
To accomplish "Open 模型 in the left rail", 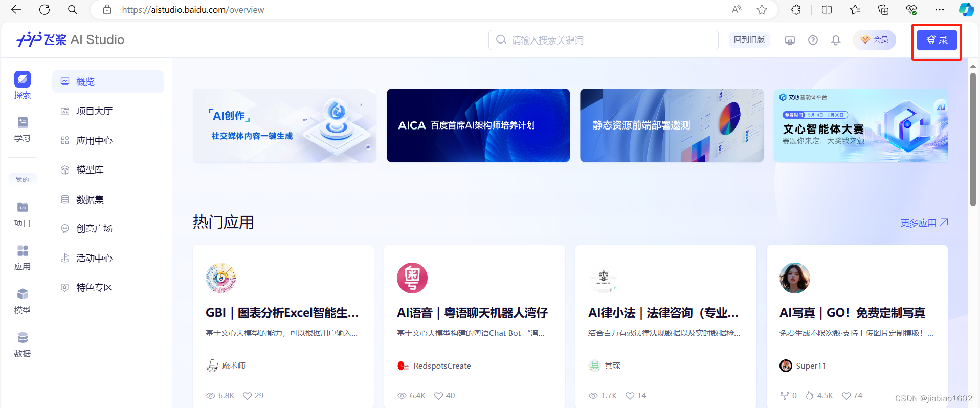I will [x=23, y=302].
